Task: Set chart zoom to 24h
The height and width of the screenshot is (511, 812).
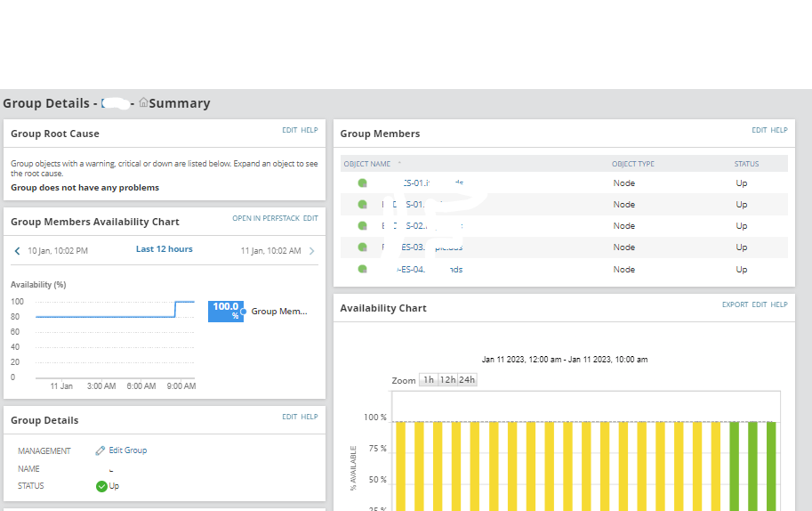Action: (x=467, y=380)
